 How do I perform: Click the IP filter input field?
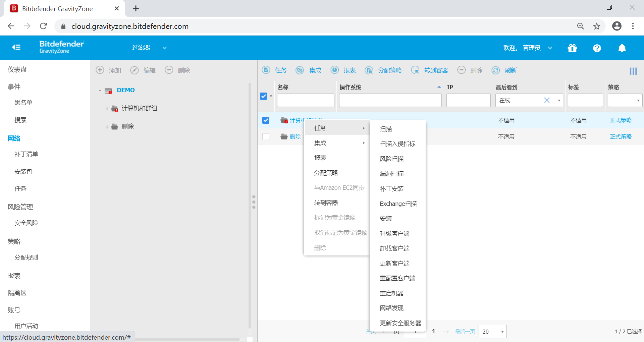pyautogui.click(x=469, y=100)
